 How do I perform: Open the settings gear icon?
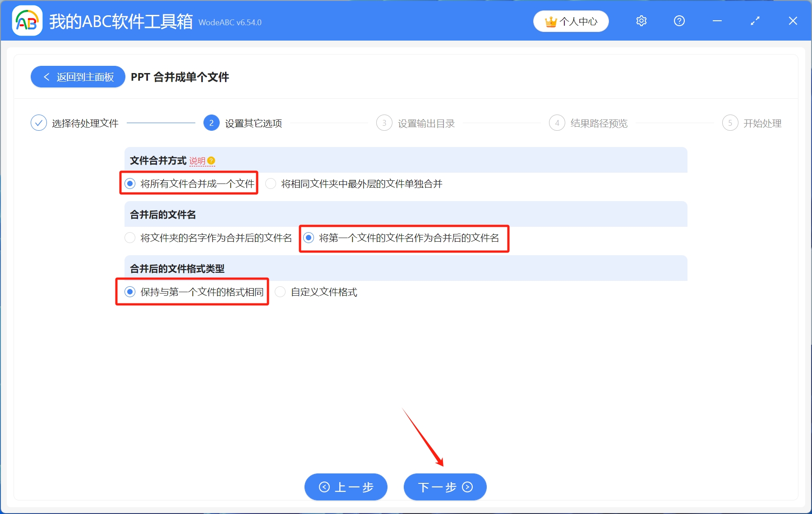(x=641, y=21)
